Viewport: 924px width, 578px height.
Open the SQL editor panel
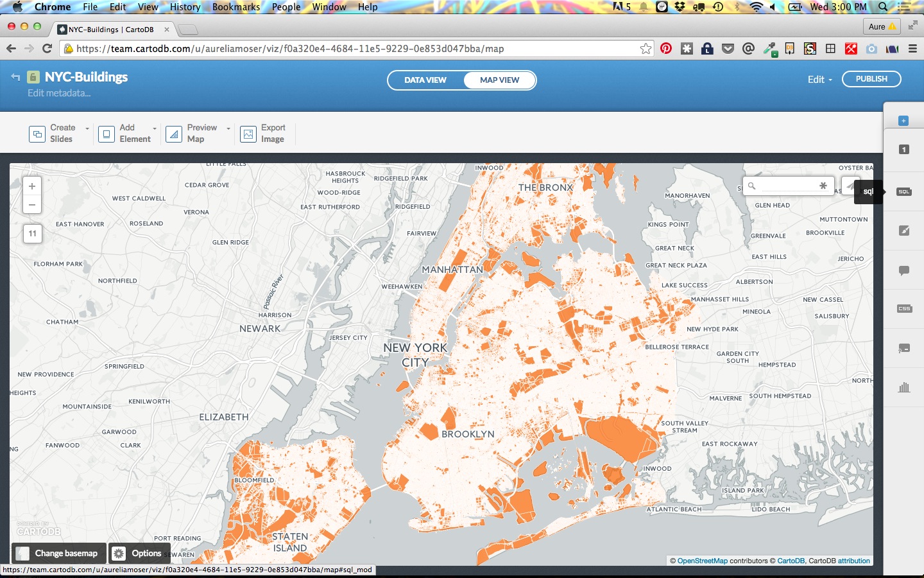tap(903, 191)
